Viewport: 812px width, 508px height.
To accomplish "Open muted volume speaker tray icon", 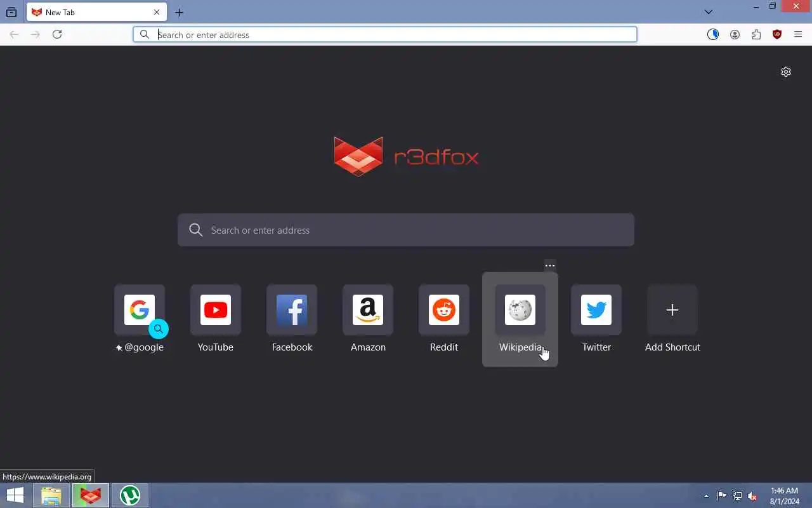I will 752,496.
